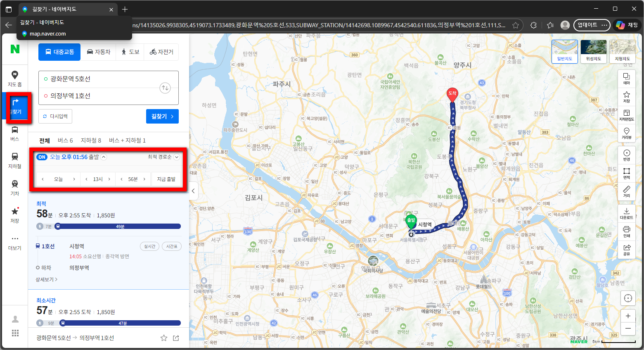Viewport: 644px width, 350px height.
Task: Click 시간표 timetable button
Action: point(172,246)
